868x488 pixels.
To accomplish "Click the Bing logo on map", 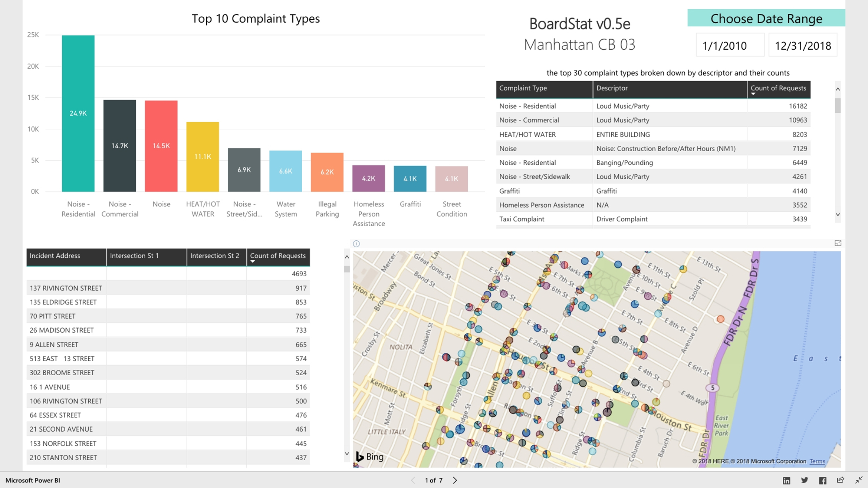I will point(369,456).
